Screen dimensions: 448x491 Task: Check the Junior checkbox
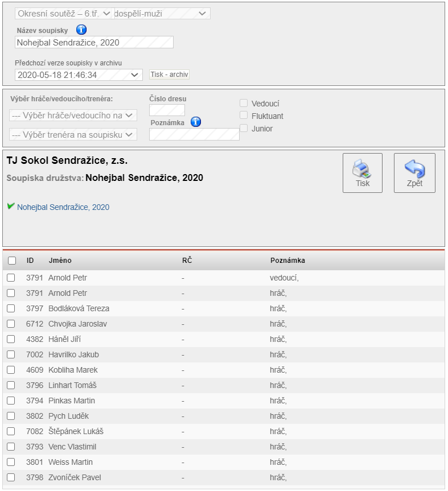coord(244,129)
